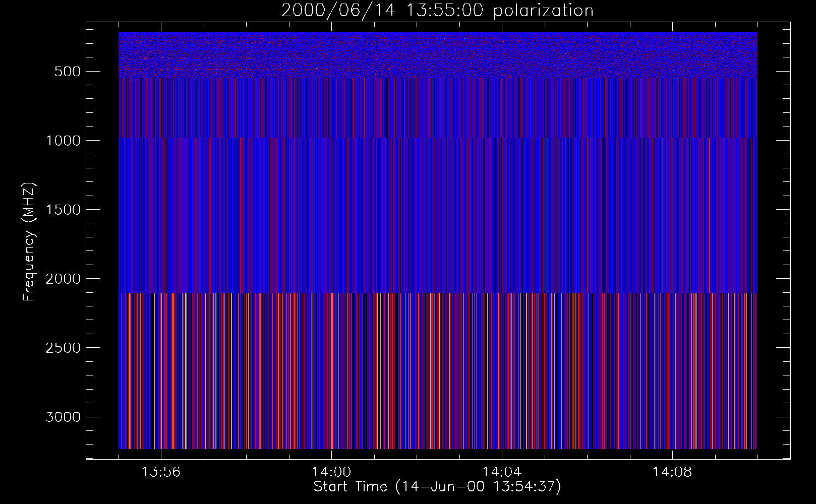816x504 pixels.
Task: Click the 13:56 time tick label
Action: pyautogui.click(x=161, y=472)
